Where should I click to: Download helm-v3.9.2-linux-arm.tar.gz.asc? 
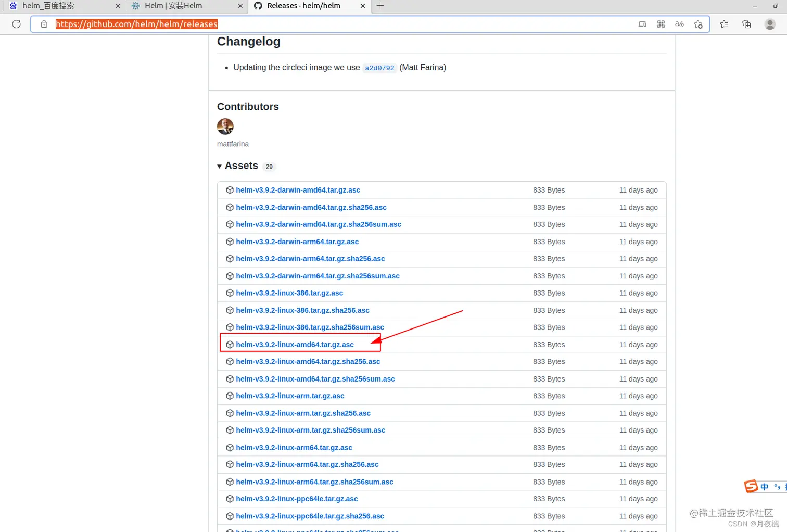click(x=290, y=396)
